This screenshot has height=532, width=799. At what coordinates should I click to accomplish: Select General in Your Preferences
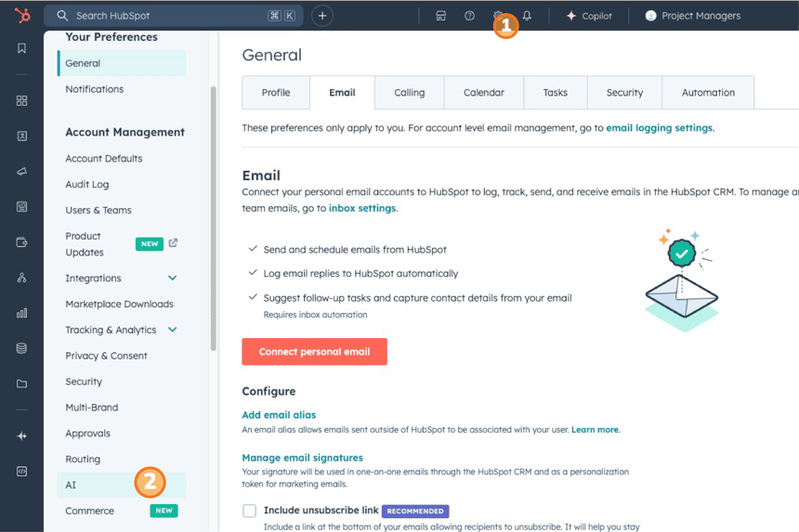pos(122,63)
